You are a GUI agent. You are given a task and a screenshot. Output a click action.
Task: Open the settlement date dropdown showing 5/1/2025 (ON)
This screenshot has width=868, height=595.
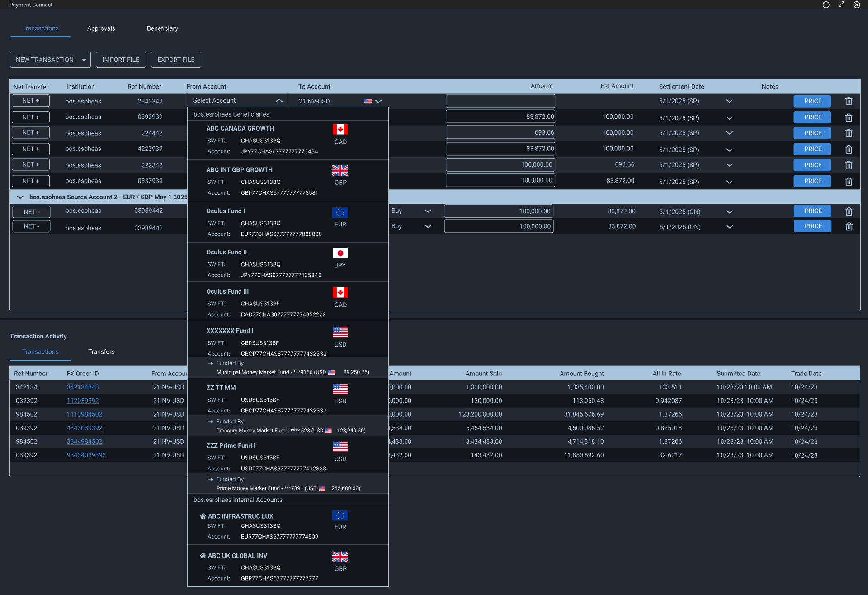pyautogui.click(x=729, y=211)
